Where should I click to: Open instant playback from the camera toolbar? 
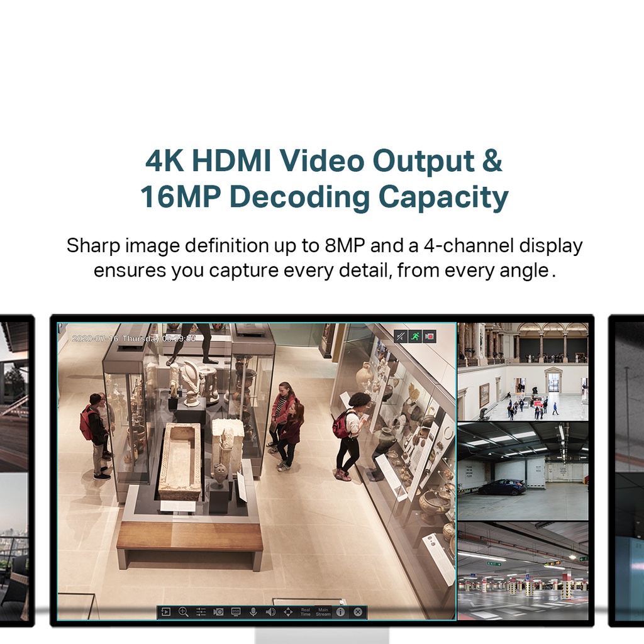(x=166, y=612)
